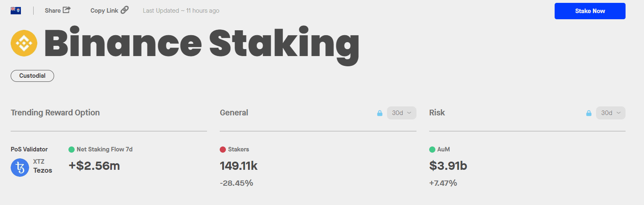This screenshot has height=205, width=644.
Task: Click the Copy Link text
Action: click(x=104, y=11)
